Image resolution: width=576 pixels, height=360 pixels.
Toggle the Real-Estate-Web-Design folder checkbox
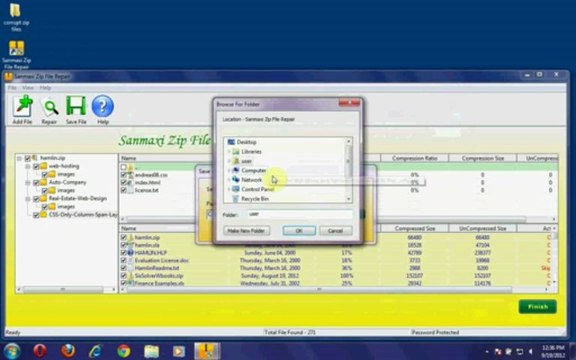click(x=36, y=199)
